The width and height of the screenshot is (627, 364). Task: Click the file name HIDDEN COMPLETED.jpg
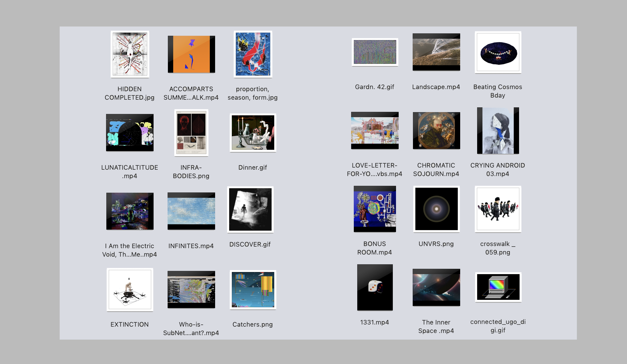pyautogui.click(x=130, y=93)
